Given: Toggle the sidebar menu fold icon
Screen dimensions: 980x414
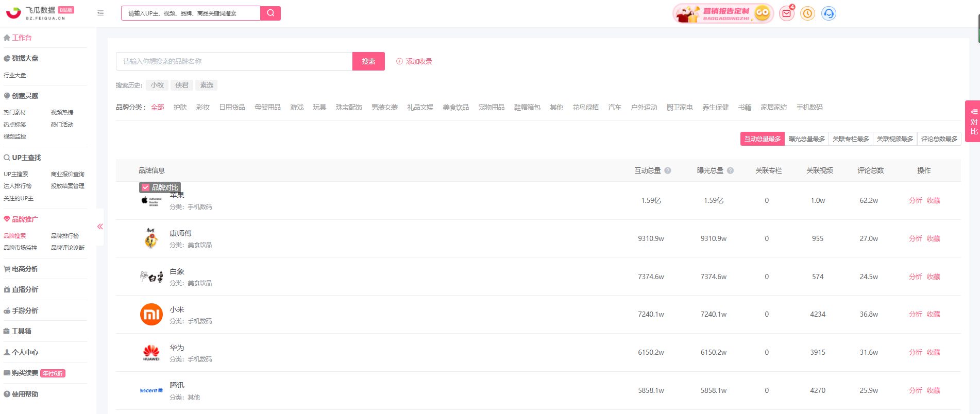Looking at the screenshot, I should point(100,13).
